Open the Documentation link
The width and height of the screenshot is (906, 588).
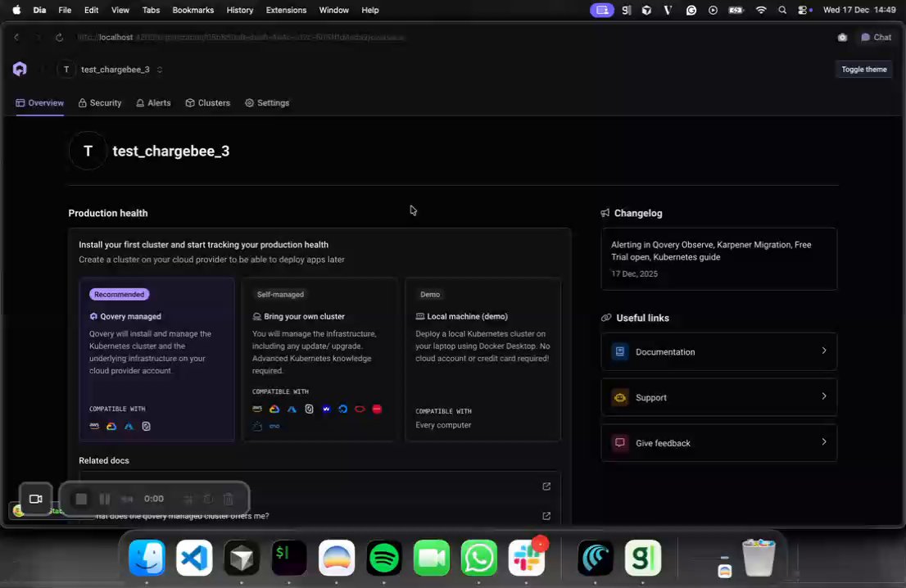pyautogui.click(x=718, y=351)
